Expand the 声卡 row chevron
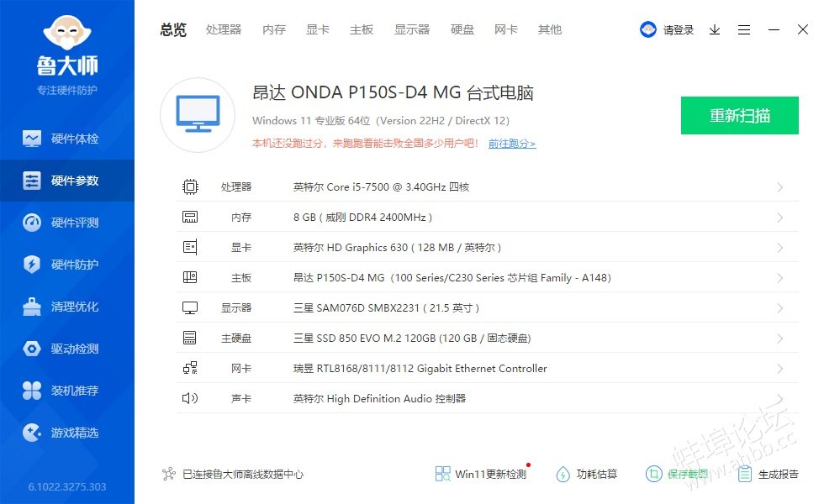 (780, 398)
